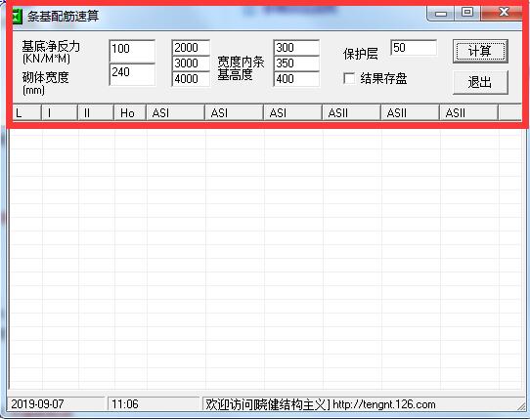The height and width of the screenshot is (420, 530).
Task: Focus the 保护层 field showing 50
Action: coord(414,48)
